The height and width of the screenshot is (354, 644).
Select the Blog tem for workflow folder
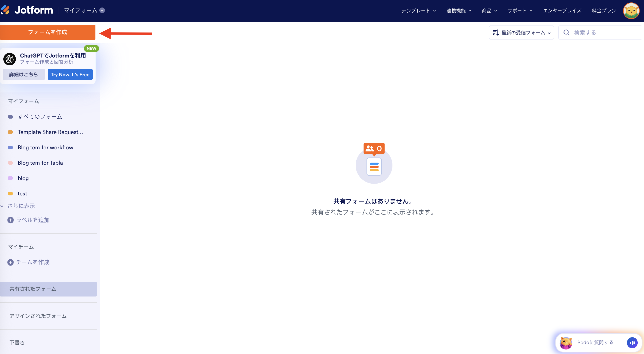pos(45,147)
